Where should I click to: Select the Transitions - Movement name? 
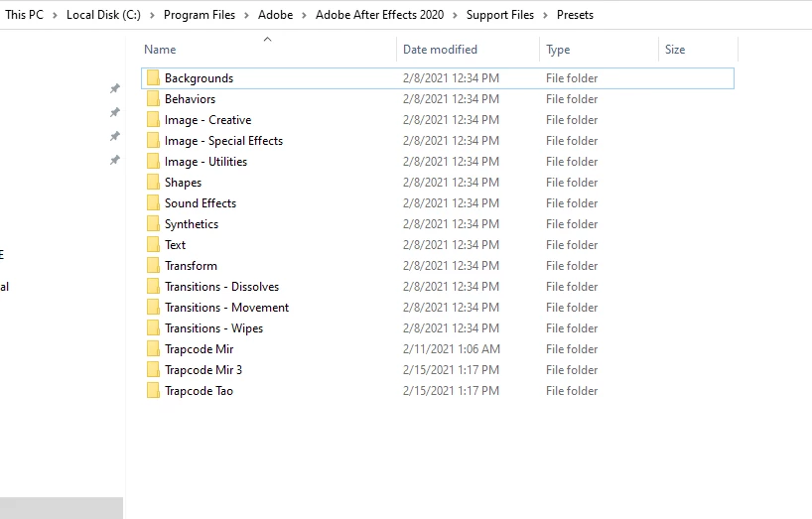(x=226, y=308)
